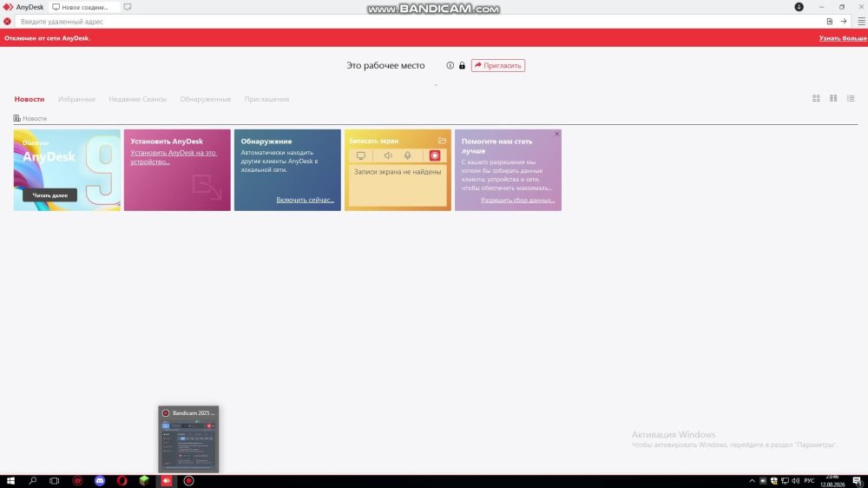Click 'Установить AnyDesk на это устройство' link

174,157
